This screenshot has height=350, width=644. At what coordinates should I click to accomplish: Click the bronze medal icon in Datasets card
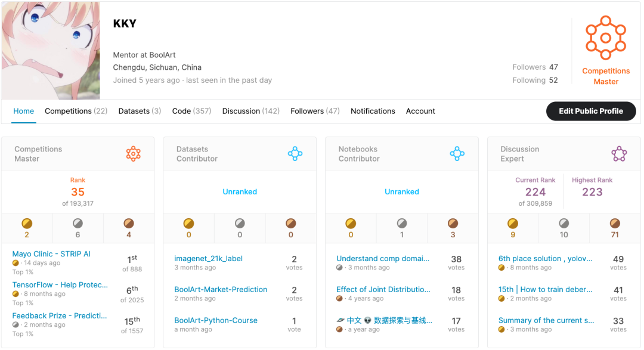(x=291, y=223)
